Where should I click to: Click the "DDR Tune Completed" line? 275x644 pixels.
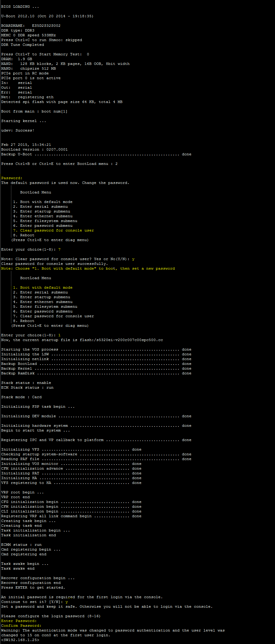coord(23,45)
